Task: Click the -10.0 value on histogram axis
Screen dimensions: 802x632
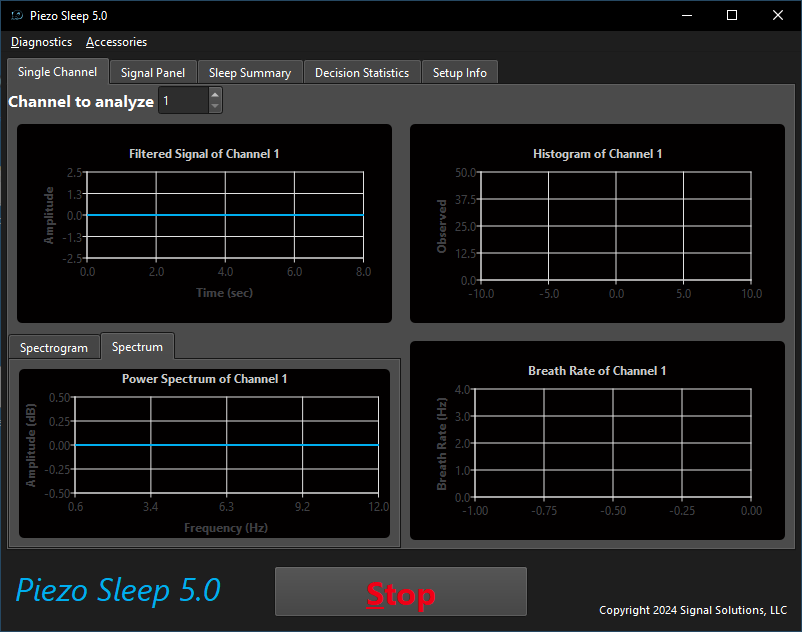Action: [x=481, y=294]
